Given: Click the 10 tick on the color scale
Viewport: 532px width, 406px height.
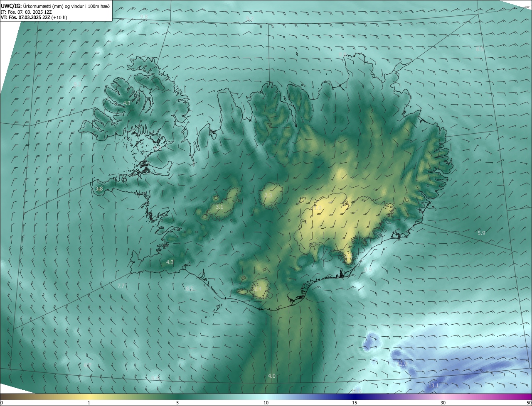Looking at the screenshot, I should (266, 403).
